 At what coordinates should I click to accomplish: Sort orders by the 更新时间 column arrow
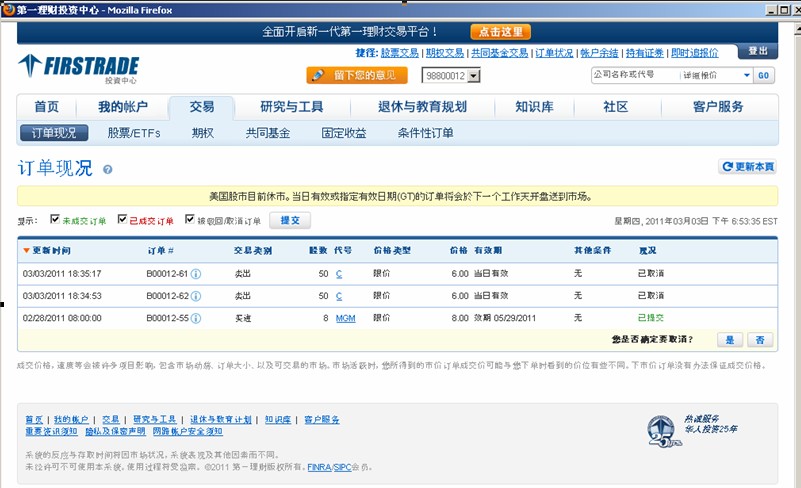pyautogui.click(x=26, y=250)
